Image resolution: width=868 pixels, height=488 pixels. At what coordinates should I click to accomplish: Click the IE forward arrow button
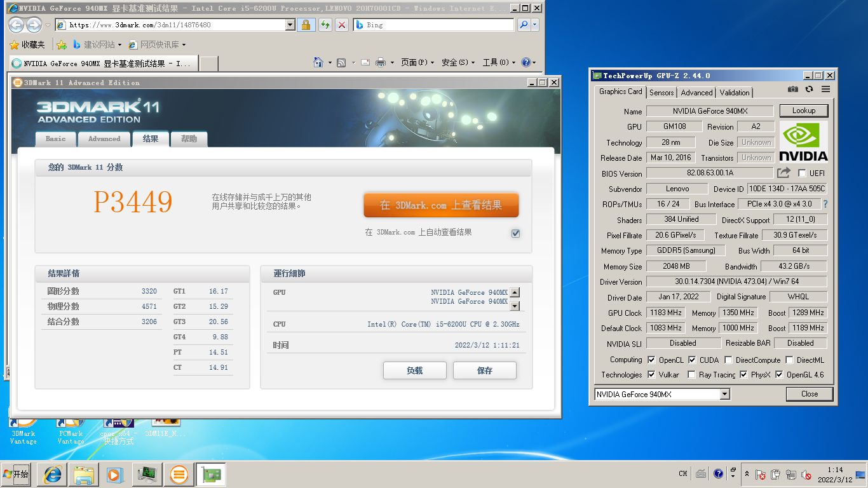point(34,25)
